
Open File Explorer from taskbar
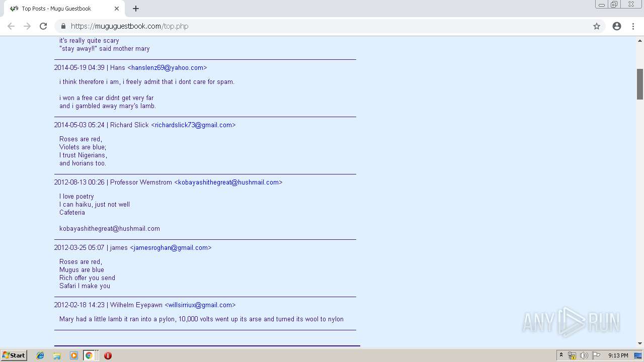click(57, 355)
